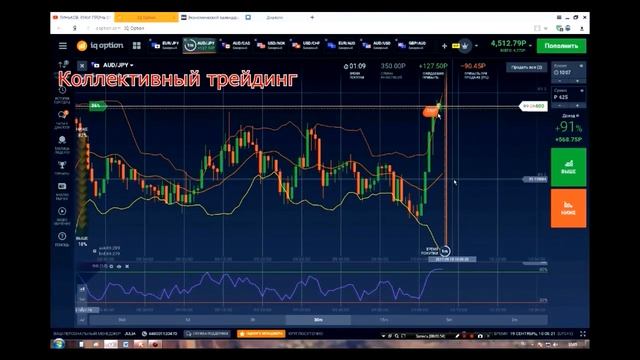Increase investment amount with plus stepper
This screenshot has height=360, width=640.
click(577, 106)
